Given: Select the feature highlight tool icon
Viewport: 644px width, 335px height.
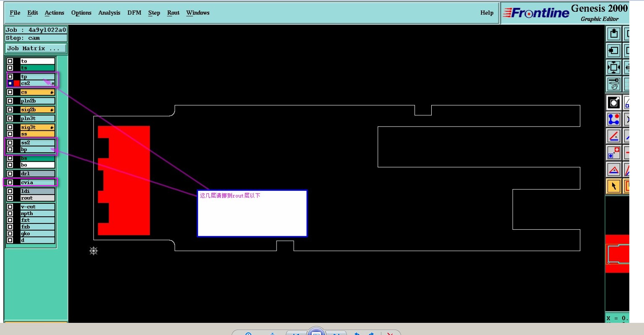Looking at the screenshot, I should [614, 102].
